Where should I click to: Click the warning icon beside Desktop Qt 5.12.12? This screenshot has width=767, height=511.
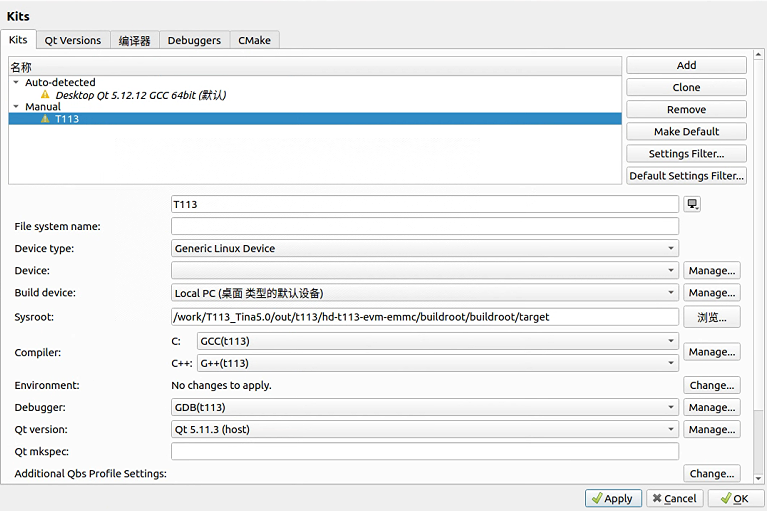click(45, 95)
